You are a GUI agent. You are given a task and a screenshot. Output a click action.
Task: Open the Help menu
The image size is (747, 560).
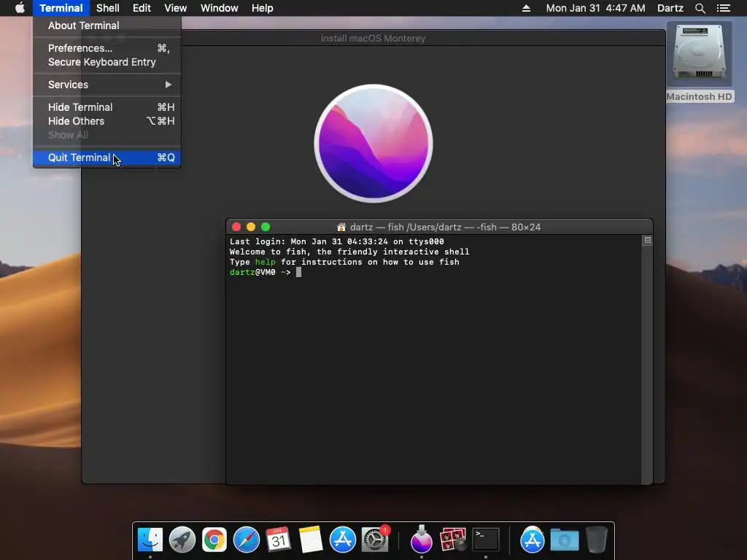tap(262, 8)
